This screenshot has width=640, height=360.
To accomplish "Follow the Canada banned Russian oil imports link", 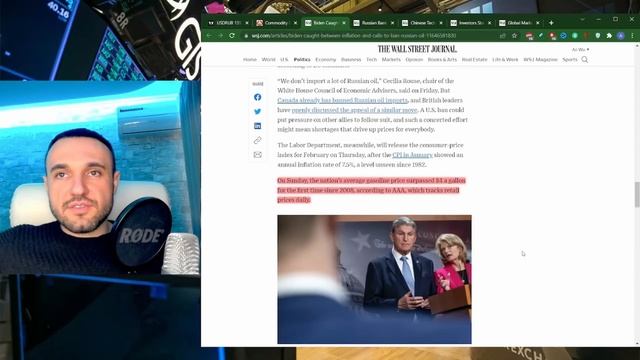I will click(342, 100).
